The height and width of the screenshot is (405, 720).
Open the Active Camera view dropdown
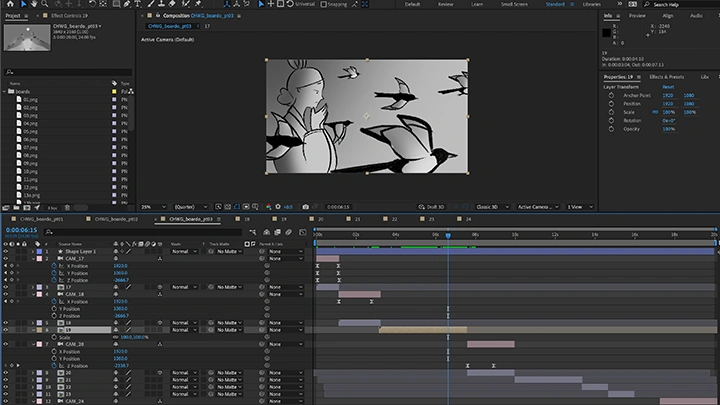click(538, 207)
